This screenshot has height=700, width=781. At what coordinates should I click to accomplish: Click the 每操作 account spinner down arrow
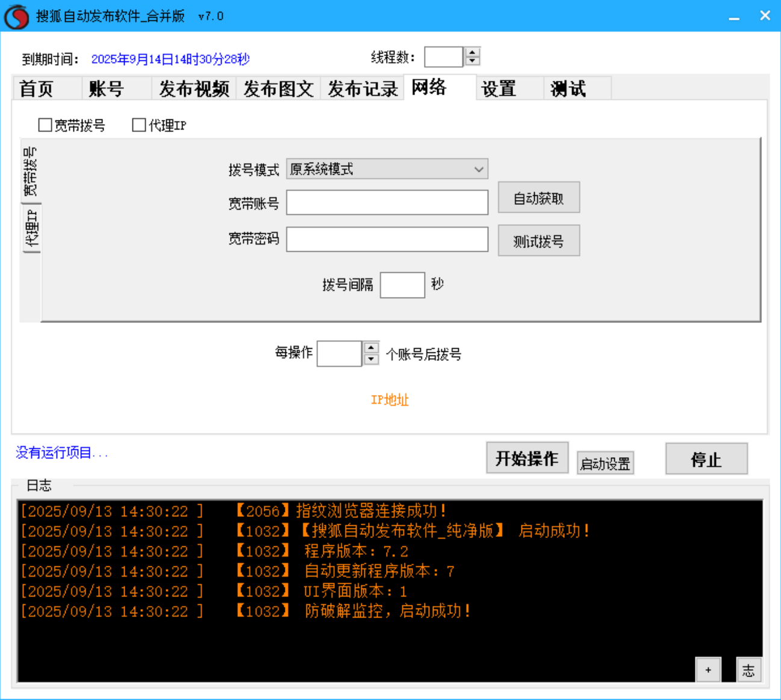tap(370, 358)
